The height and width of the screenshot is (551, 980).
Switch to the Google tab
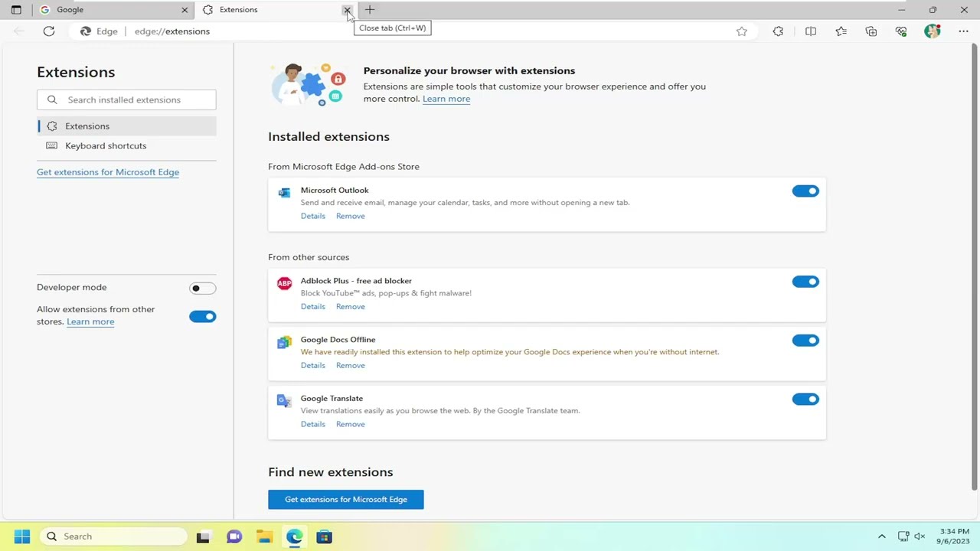coord(115,10)
